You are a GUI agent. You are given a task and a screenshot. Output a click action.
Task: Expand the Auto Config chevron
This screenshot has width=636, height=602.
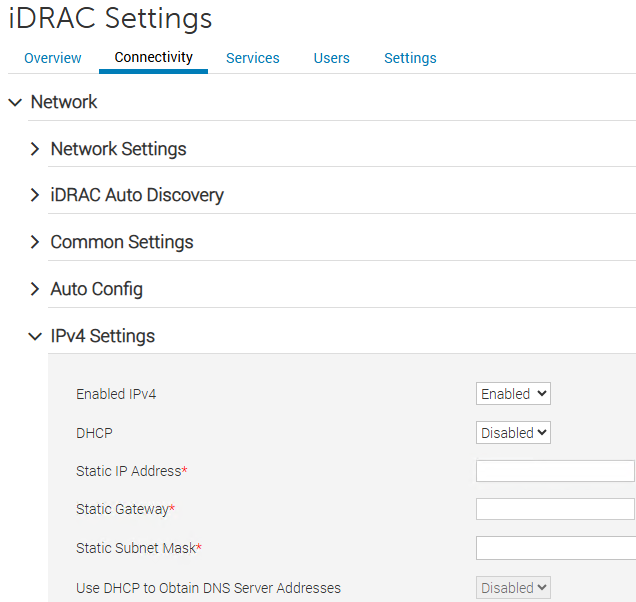pyautogui.click(x=35, y=289)
